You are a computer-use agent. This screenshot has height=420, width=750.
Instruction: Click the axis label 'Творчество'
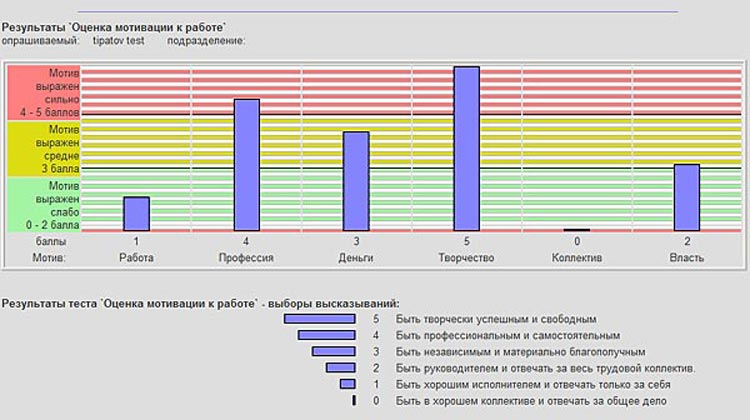pyautogui.click(x=466, y=258)
